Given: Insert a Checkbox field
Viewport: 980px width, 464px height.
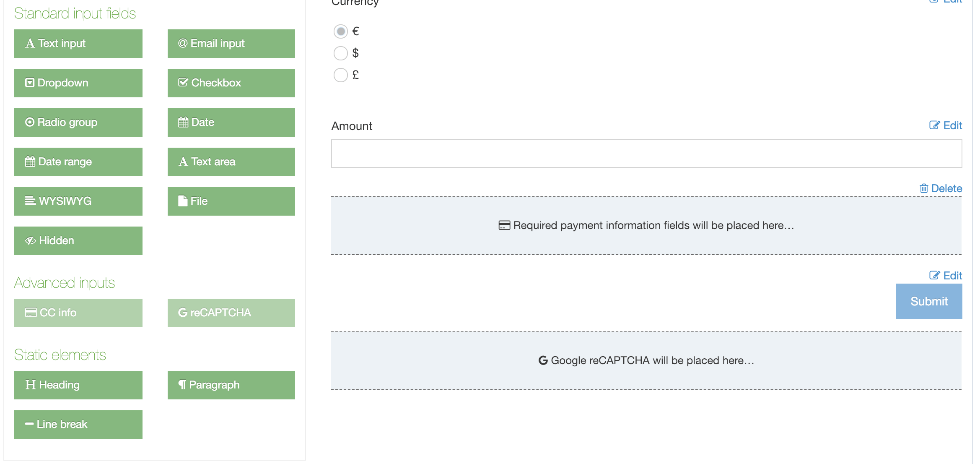Looking at the screenshot, I should 231,83.
